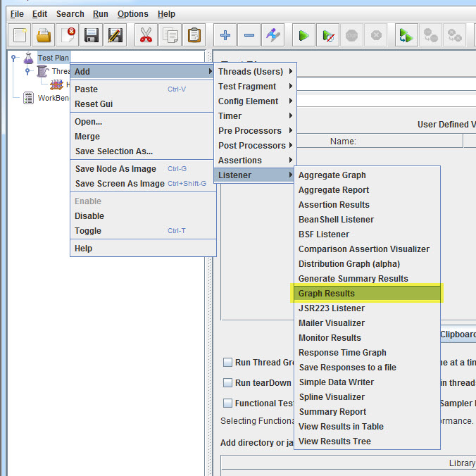Expand the Config Element submenu
The width and height of the screenshot is (476, 476).
(255, 101)
